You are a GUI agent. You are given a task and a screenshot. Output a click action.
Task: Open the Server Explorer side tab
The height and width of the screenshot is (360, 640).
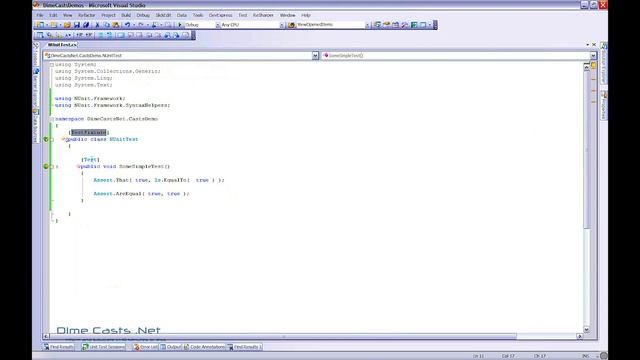click(x=36, y=87)
